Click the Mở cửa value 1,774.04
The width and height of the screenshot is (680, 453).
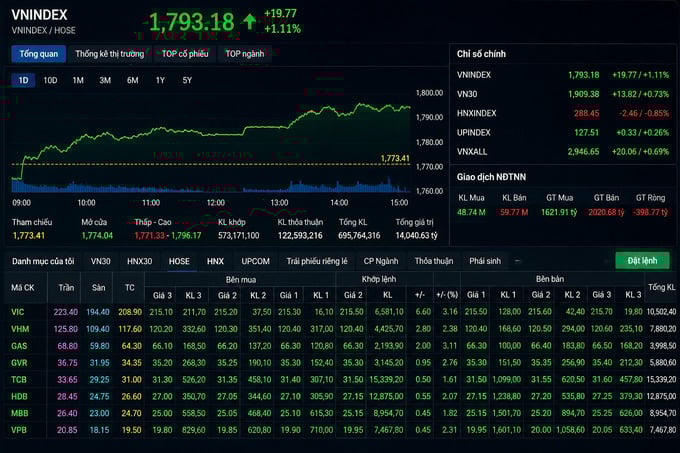pos(97,236)
